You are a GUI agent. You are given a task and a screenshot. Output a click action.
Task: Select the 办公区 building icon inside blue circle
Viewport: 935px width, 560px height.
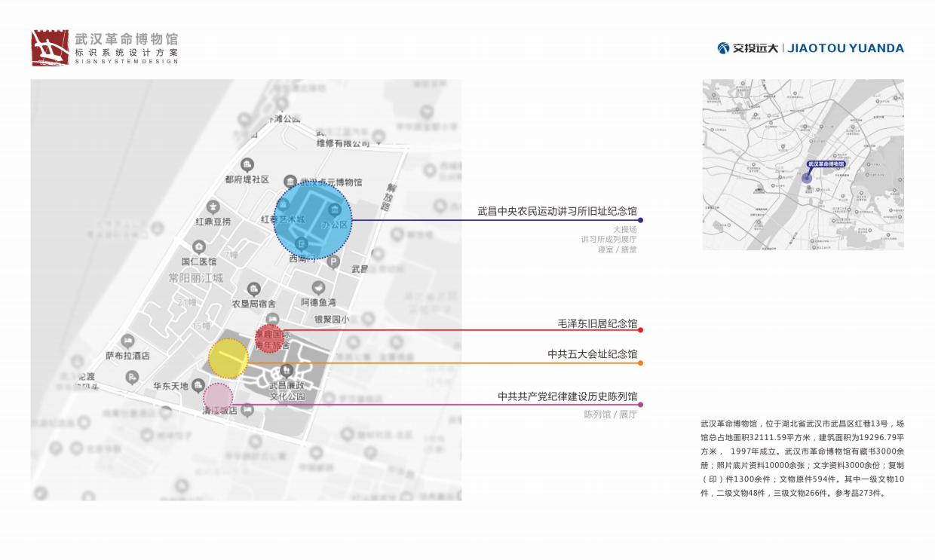(335, 210)
